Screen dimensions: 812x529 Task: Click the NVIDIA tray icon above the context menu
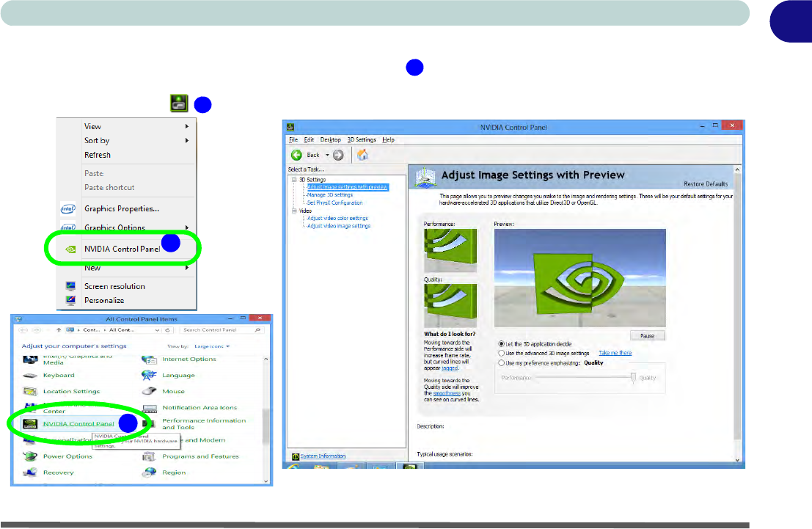point(179,103)
